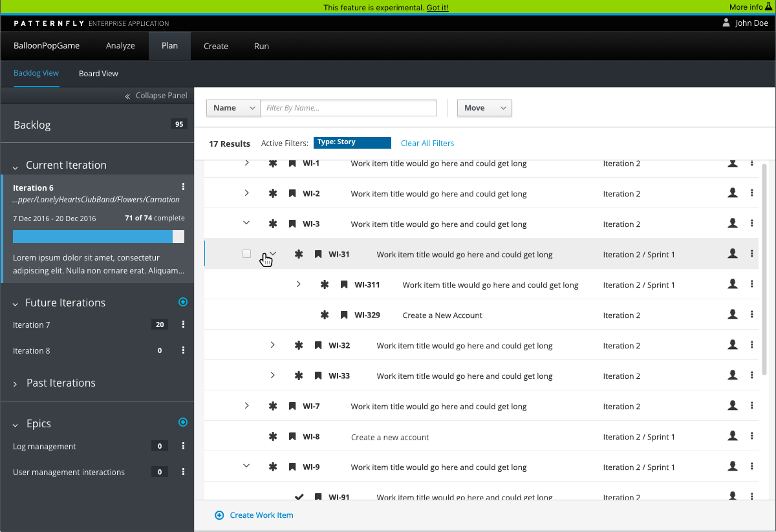Go to the Create tab
The height and width of the screenshot is (532, 776).
216,46
